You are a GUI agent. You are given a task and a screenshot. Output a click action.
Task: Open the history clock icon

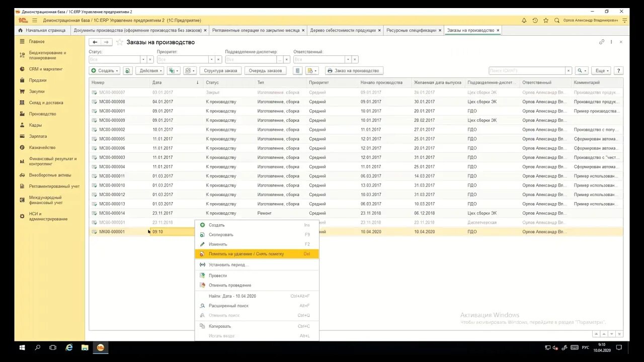tap(535, 20)
